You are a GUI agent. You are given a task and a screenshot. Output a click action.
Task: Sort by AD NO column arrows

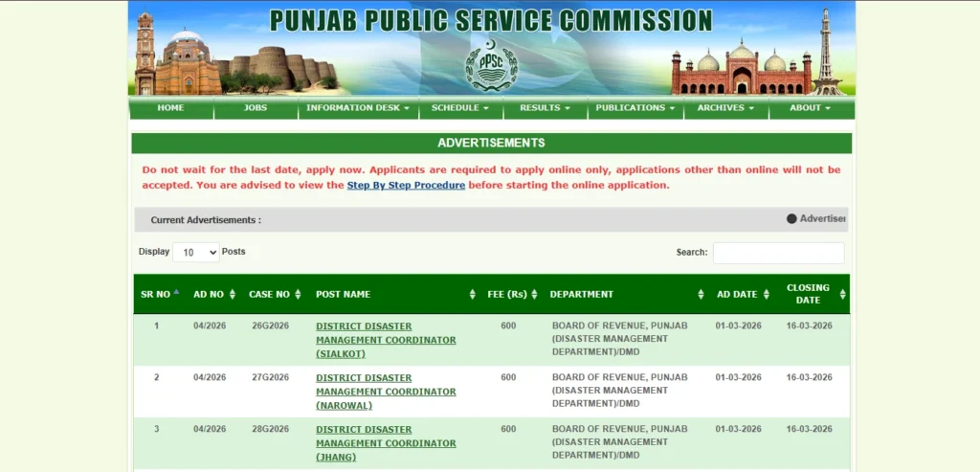tap(233, 295)
